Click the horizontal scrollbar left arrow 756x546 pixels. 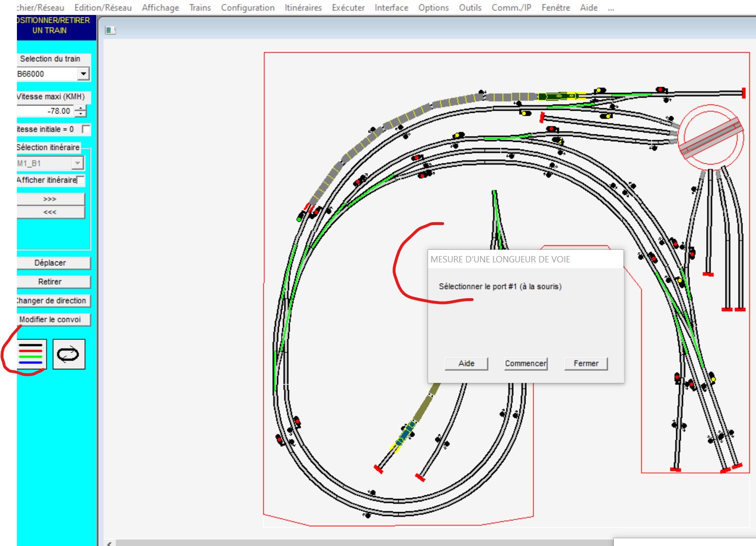[x=110, y=543]
